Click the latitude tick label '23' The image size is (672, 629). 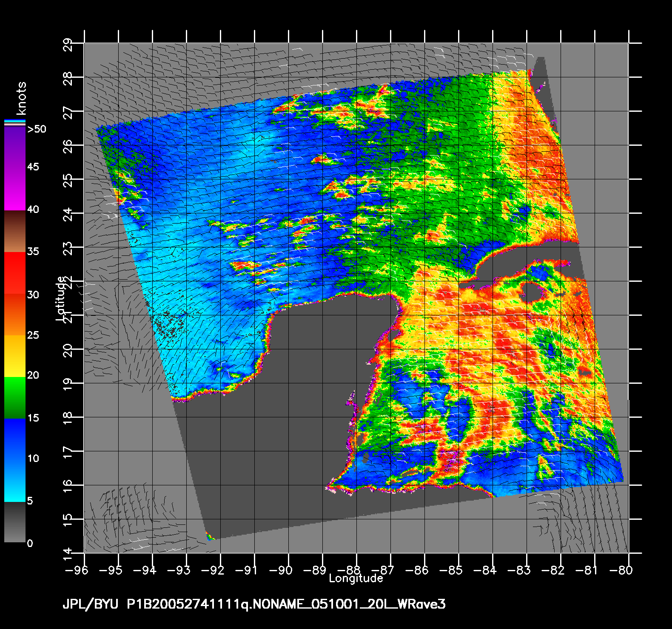[68, 248]
